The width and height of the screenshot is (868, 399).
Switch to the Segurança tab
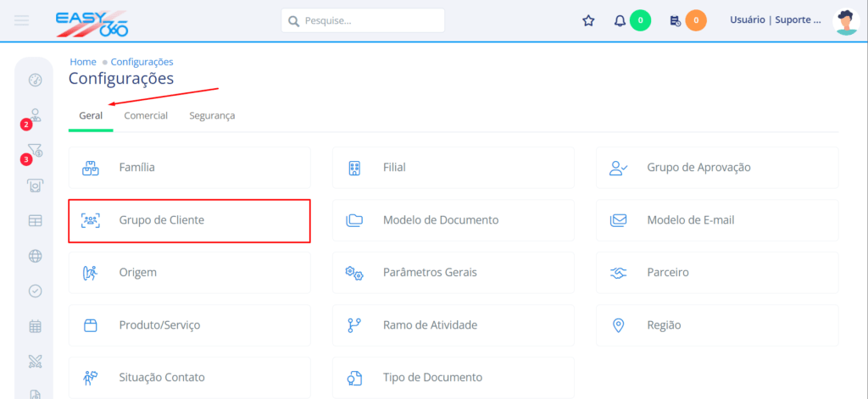pyautogui.click(x=212, y=116)
